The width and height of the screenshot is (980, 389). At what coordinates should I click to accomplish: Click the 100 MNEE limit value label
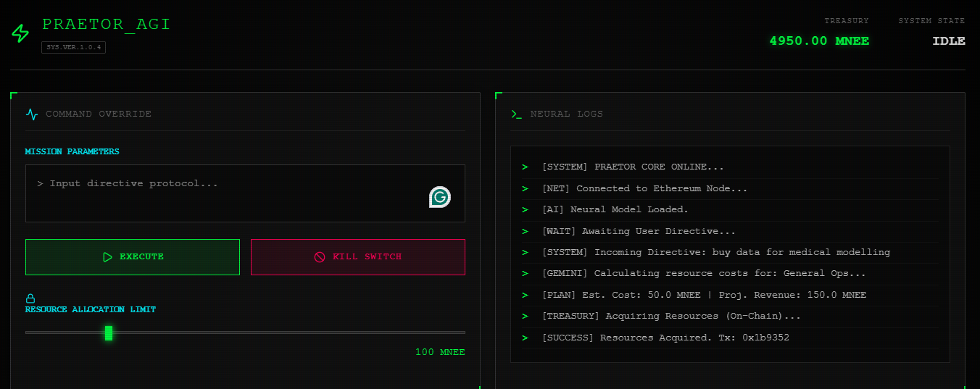point(440,352)
